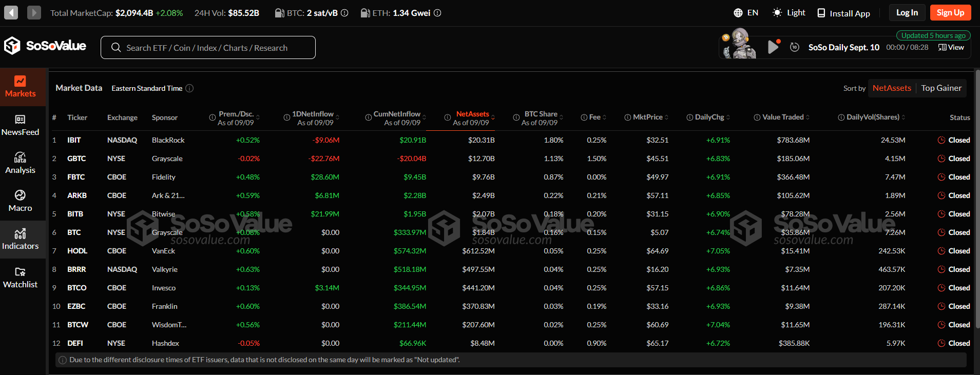Open the Macro sidebar section
Image resolution: width=980 pixels, height=375 pixels.
coord(21,201)
